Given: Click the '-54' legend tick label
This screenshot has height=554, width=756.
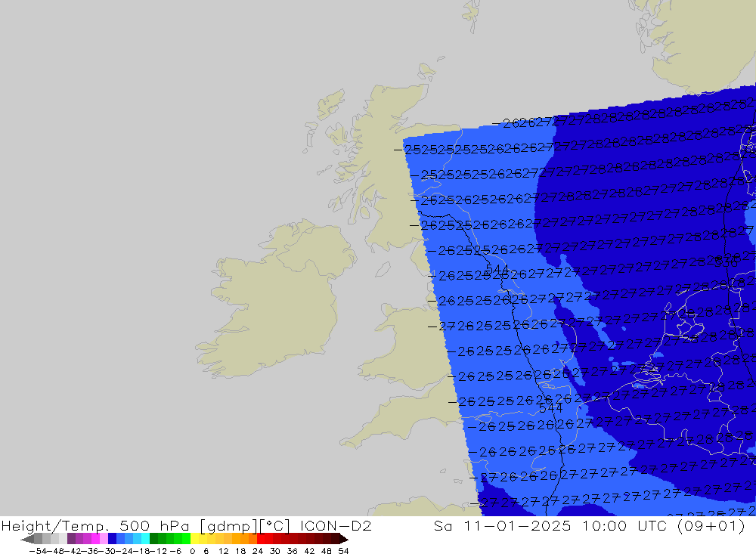Looking at the screenshot, I should click(39, 551).
